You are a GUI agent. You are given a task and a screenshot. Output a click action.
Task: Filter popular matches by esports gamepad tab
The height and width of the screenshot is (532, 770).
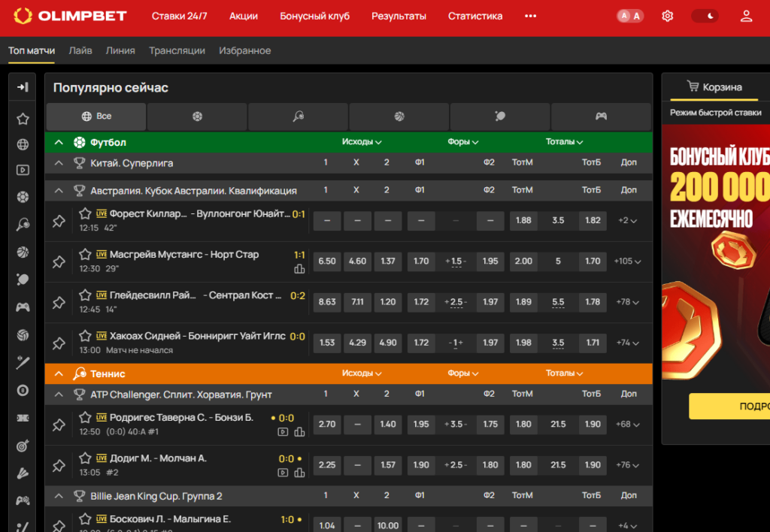601,116
